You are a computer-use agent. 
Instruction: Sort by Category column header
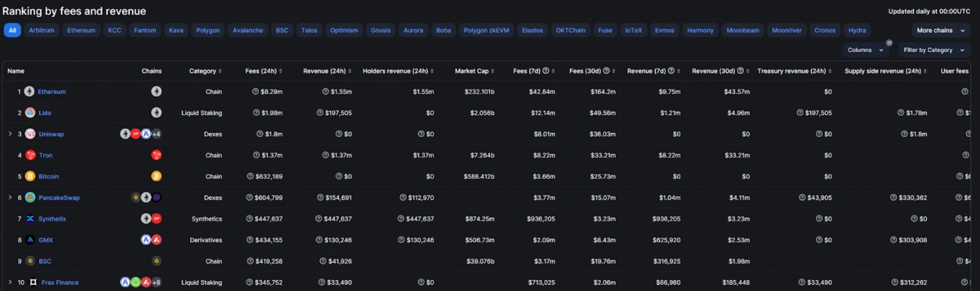point(205,71)
